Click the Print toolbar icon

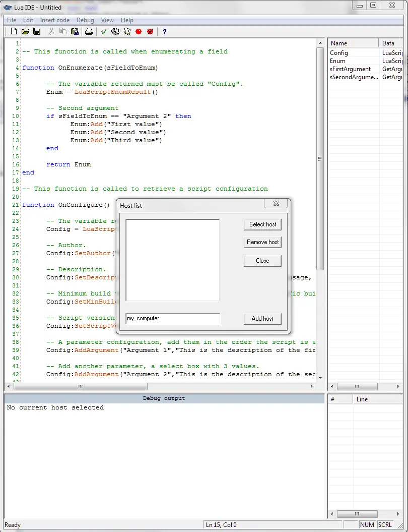point(89,32)
